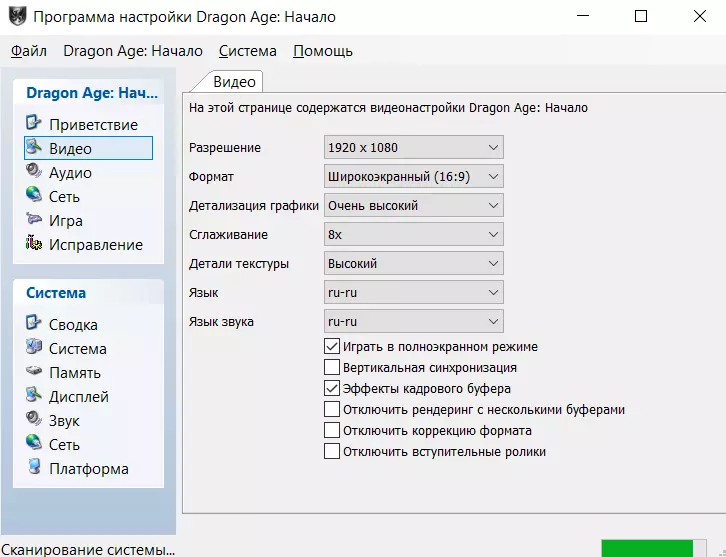726x557 pixels.
Task: Minimize the settings window
Action: click(x=582, y=16)
